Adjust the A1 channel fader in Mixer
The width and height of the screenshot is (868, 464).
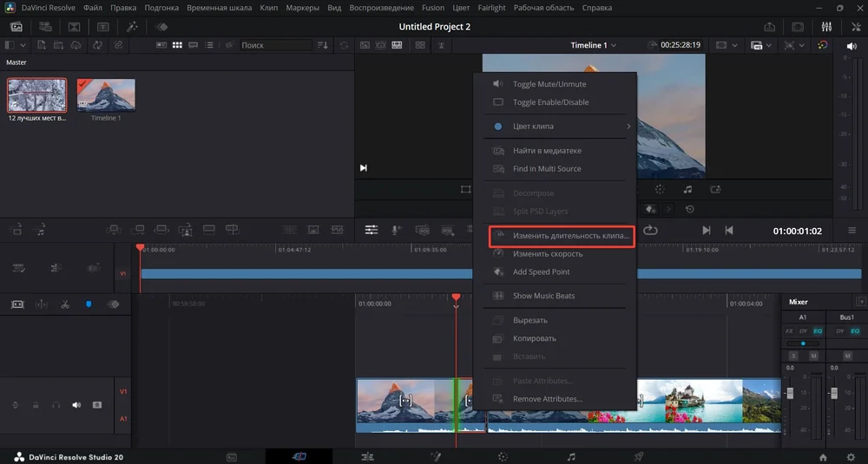coord(790,394)
